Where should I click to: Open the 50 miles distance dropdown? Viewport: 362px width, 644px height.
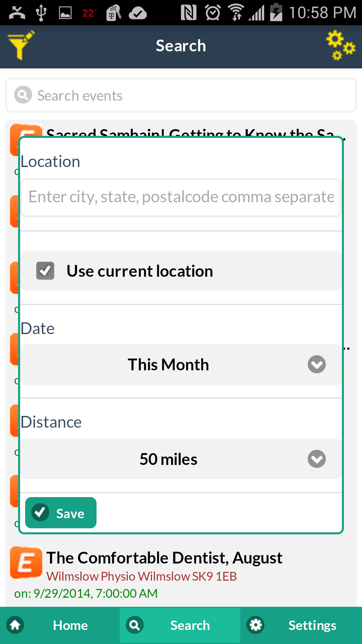181,459
